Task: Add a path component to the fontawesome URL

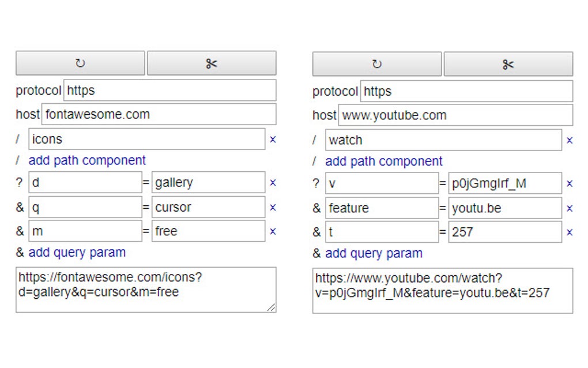Action: (x=86, y=160)
